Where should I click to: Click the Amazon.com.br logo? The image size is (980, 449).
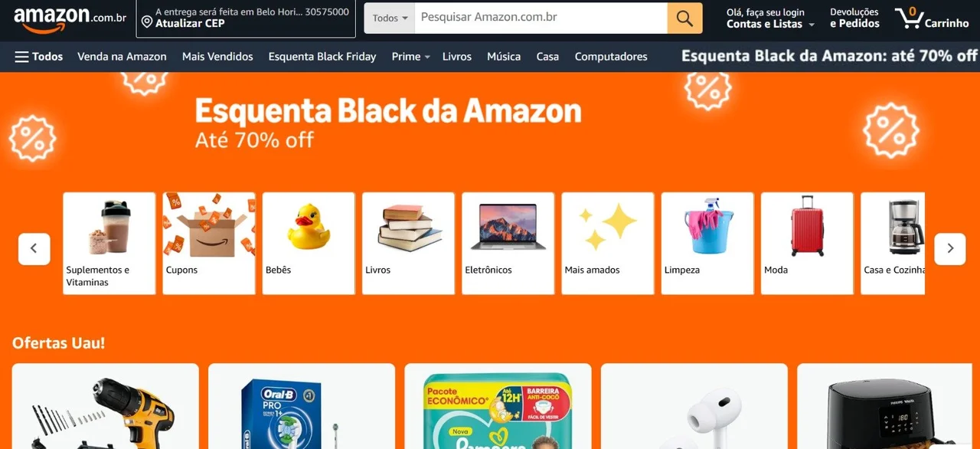pyautogui.click(x=70, y=19)
